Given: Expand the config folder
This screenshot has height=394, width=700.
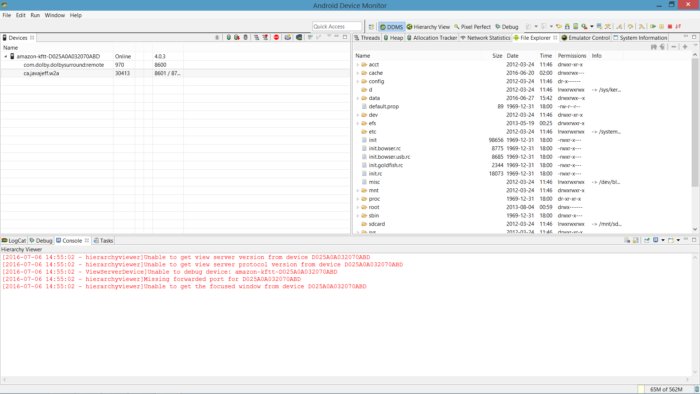Looking at the screenshot, I should [358, 82].
